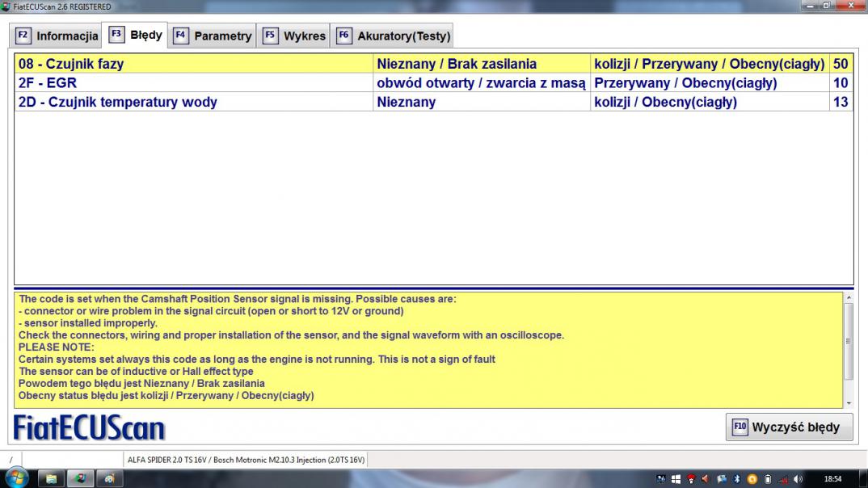Click the F2 key icon on Informacja
Image resolution: width=868 pixels, height=488 pixels.
[23, 36]
